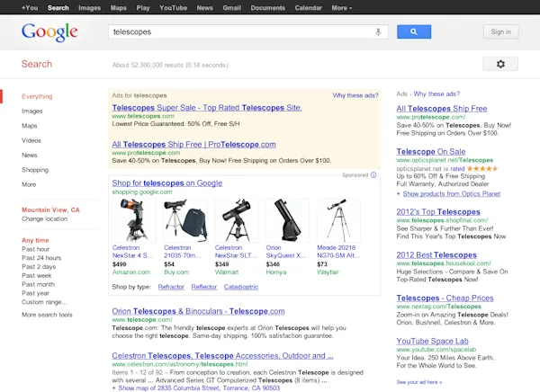Shop by type Reflector
Image resolution: width=540 pixels, height=392 pixels.
point(204,287)
